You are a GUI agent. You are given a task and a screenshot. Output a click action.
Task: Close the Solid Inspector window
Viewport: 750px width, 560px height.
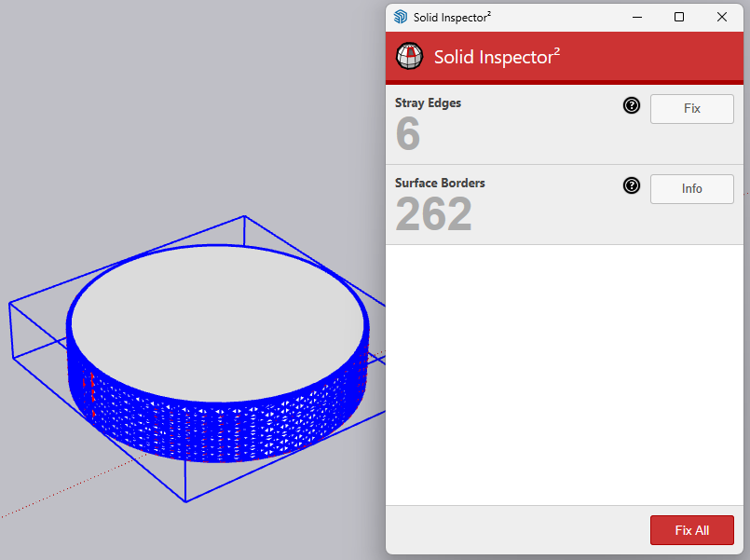[x=722, y=17]
